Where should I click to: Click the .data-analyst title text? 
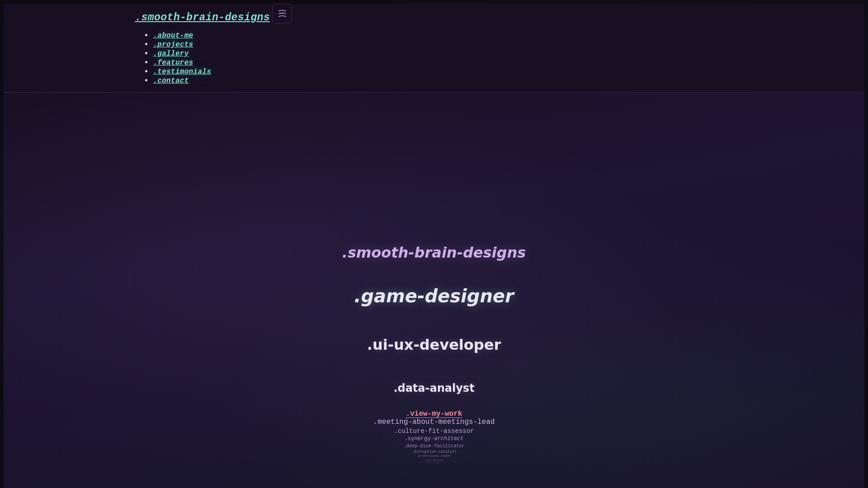434,388
